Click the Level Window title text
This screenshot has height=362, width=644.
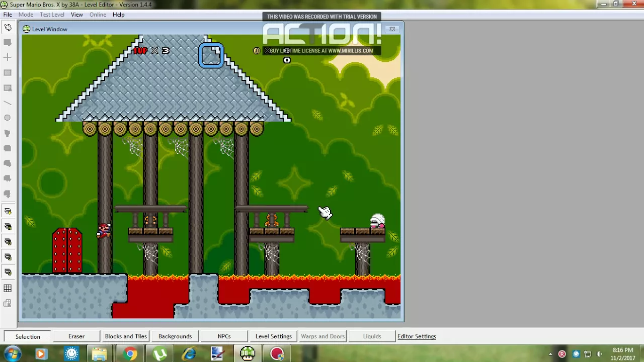(49, 29)
